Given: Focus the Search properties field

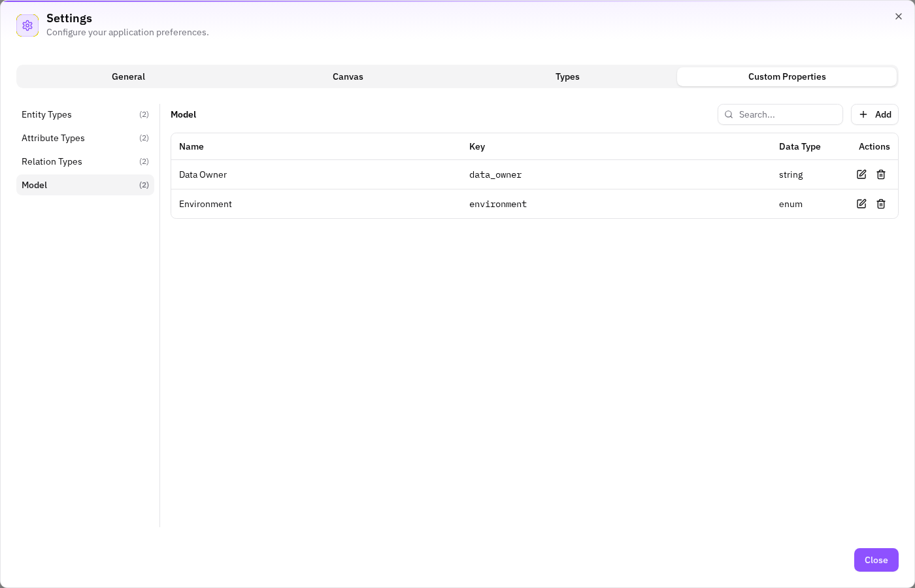Looking at the screenshot, I should coord(780,114).
